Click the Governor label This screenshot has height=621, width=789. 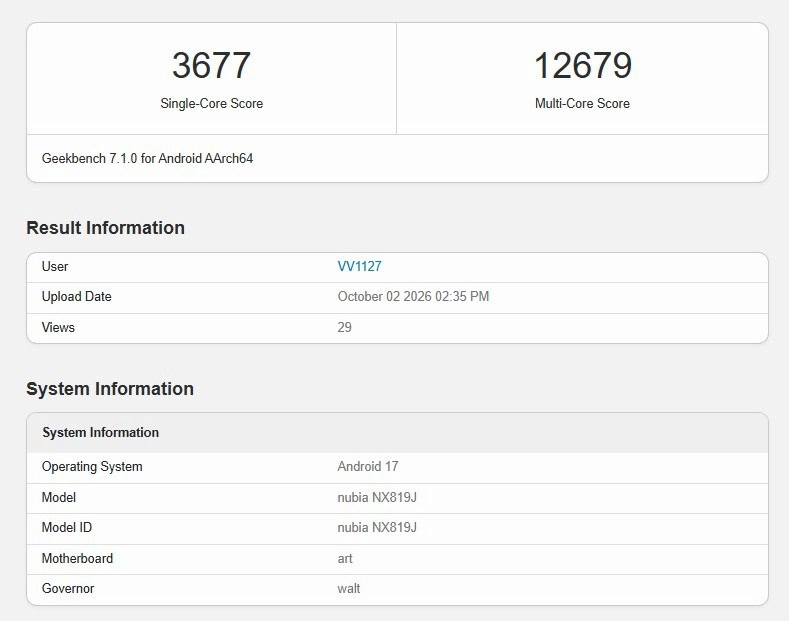click(x=68, y=588)
